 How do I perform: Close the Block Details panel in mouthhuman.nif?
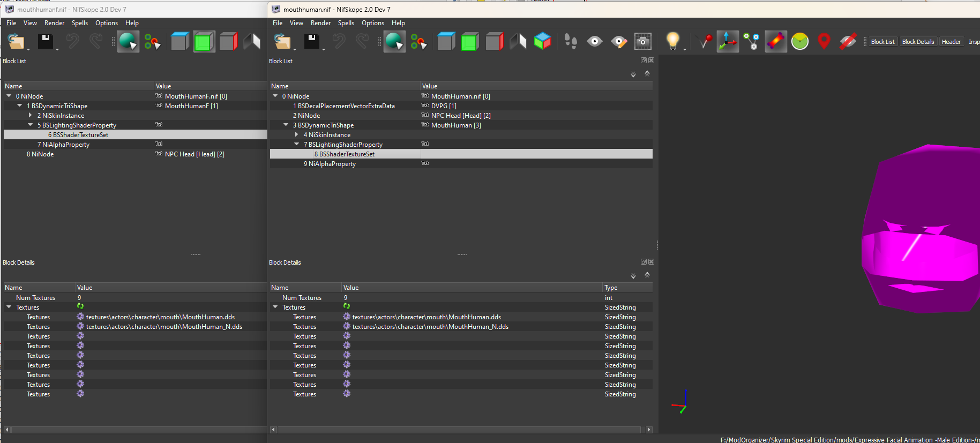point(651,262)
